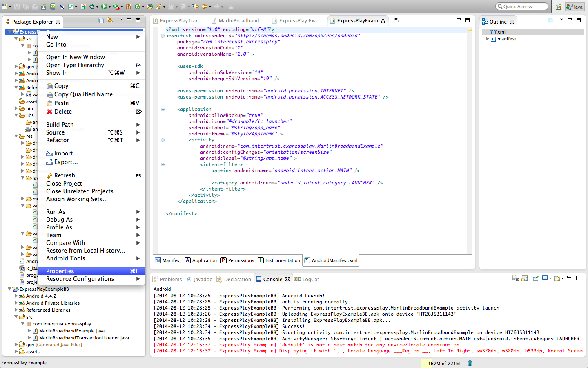Switch to the Permissions editor tab
Screen dimensions: 588x368
237,260
